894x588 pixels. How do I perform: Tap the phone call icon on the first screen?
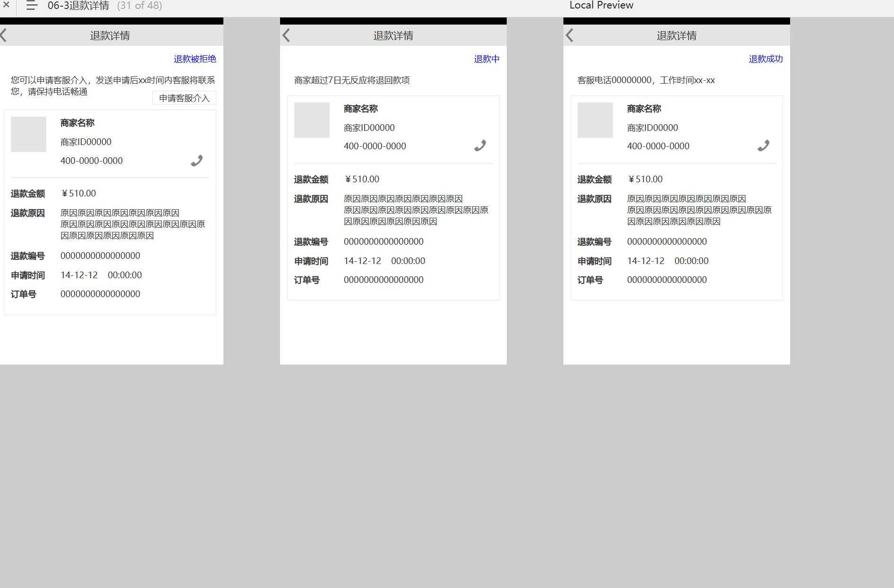tap(197, 161)
